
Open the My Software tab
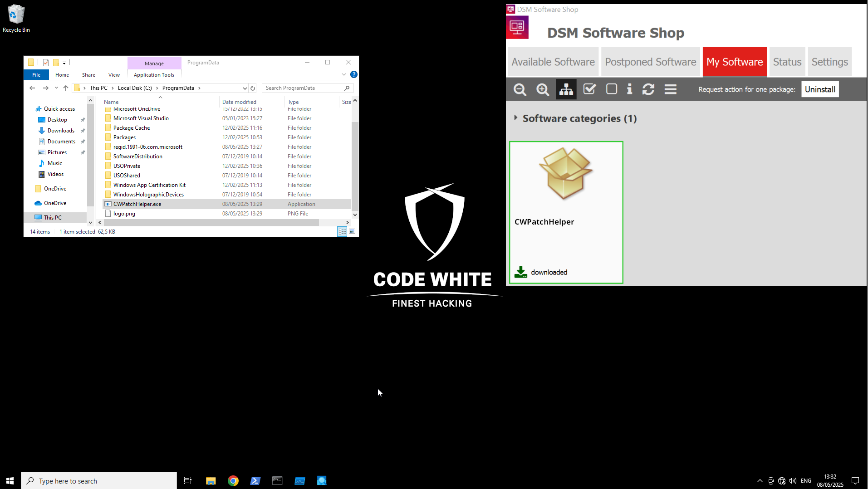click(735, 62)
